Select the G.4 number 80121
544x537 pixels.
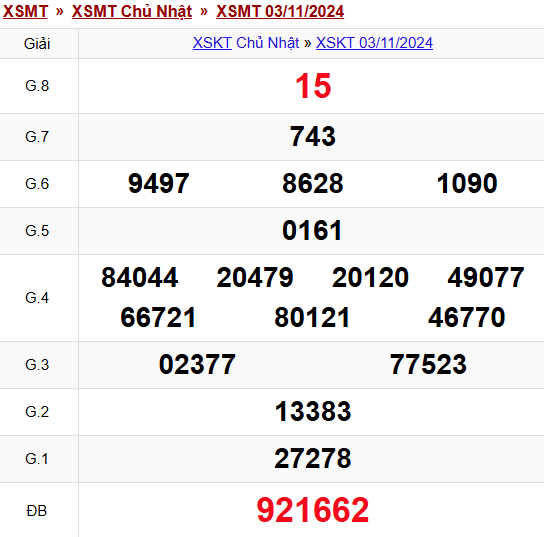[312, 317]
